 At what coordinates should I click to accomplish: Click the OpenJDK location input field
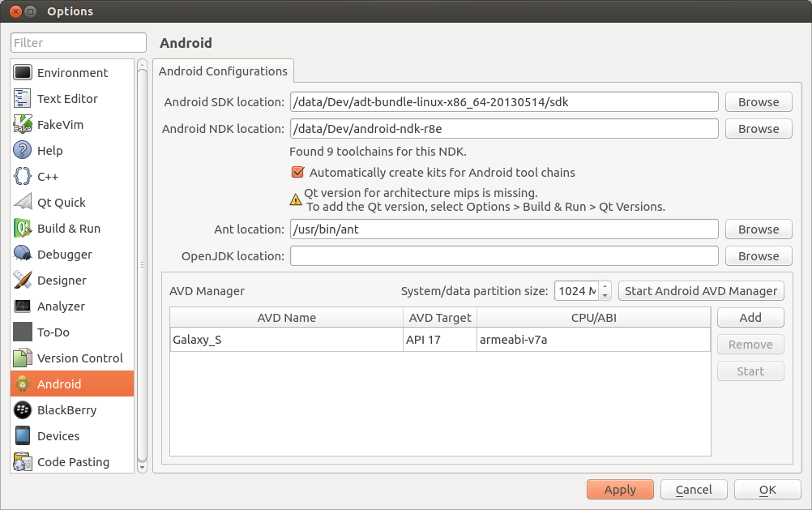503,256
